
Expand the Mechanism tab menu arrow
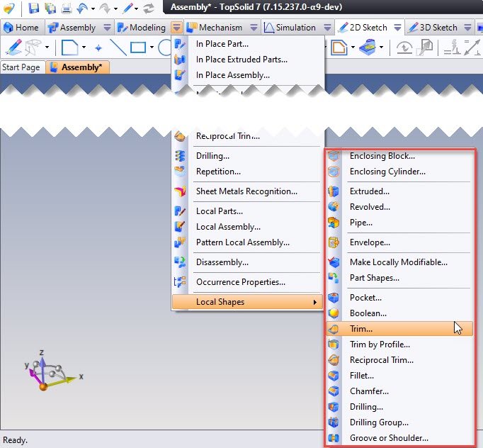(x=254, y=28)
